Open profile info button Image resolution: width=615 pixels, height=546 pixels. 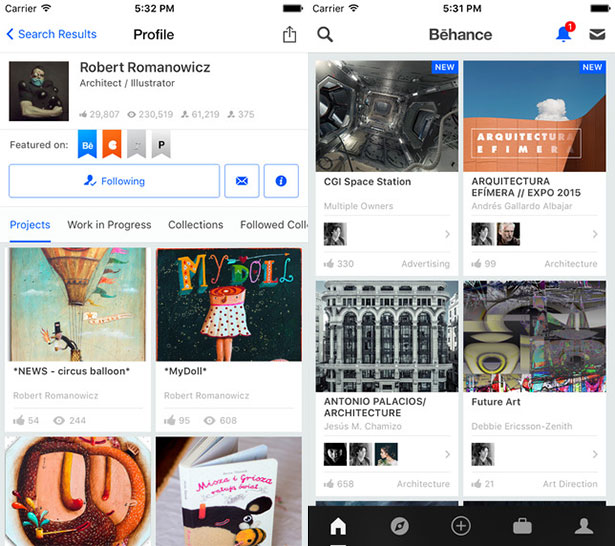click(x=281, y=181)
